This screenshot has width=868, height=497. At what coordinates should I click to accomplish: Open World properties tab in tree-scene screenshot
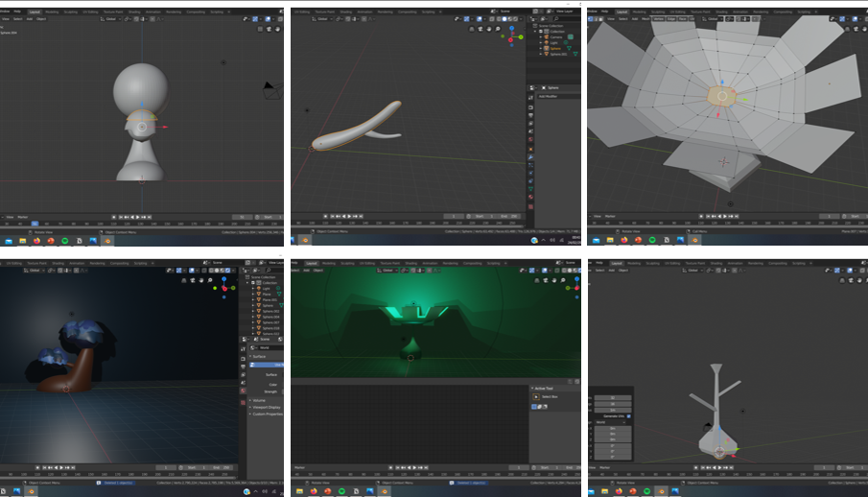click(x=243, y=390)
